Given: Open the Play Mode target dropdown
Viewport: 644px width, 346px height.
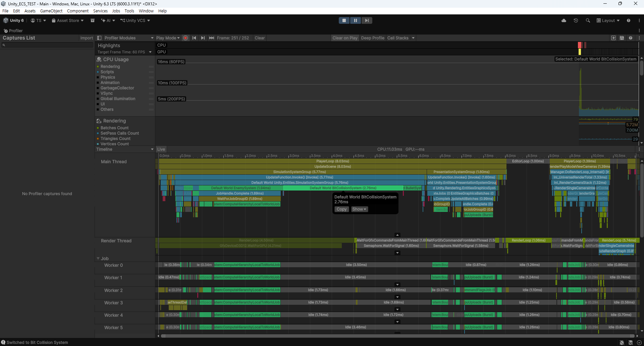Looking at the screenshot, I should pyautogui.click(x=168, y=38).
